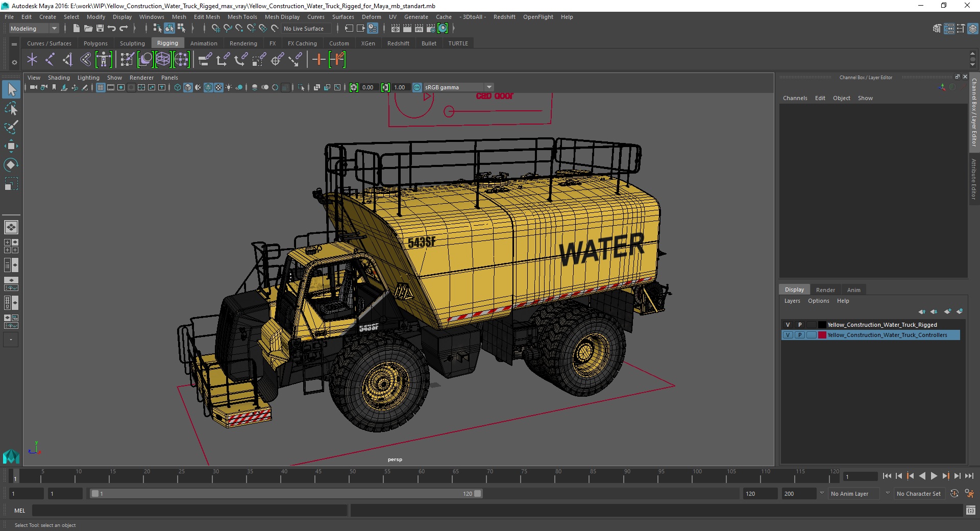Toggle viewport grid display icon
This screenshot has width=980, height=531.
(x=101, y=87)
